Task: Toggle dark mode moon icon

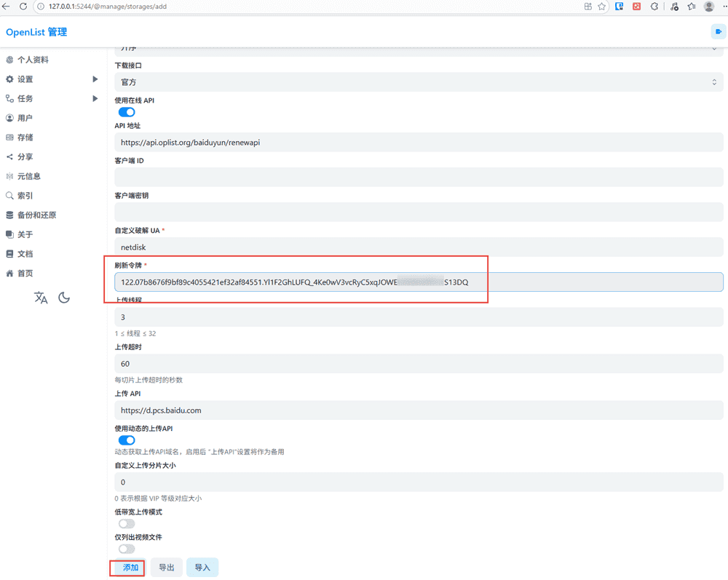Action: point(64,298)
